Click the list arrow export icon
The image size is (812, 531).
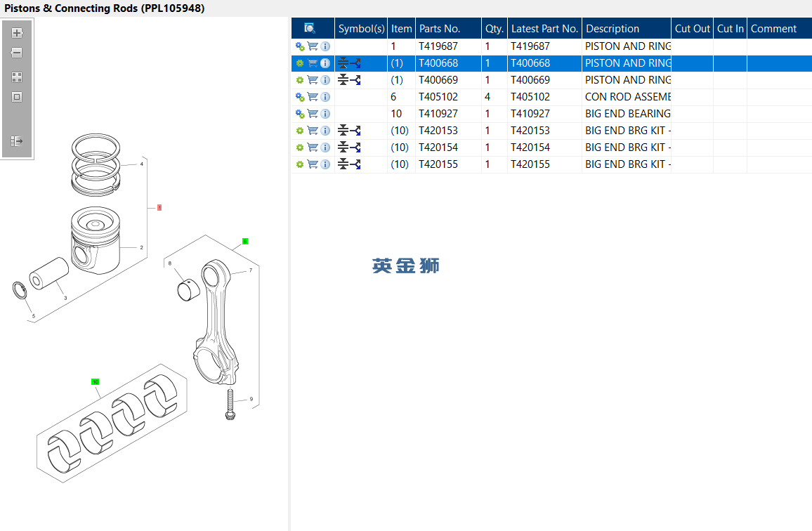(x=17, y=141)
